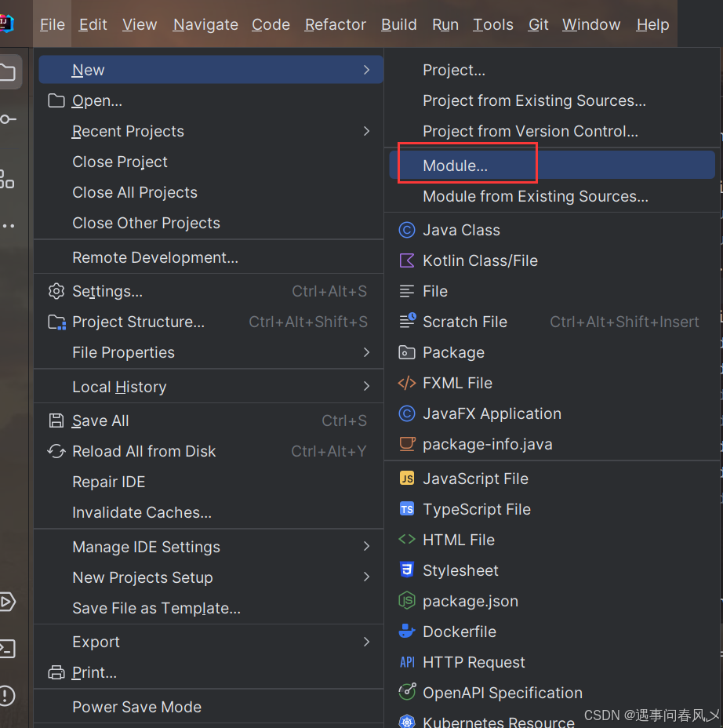Viewport: 723px width, 728px height.
Task: Click the OpenAPI Specification icon
Action: tap(407, 692)
